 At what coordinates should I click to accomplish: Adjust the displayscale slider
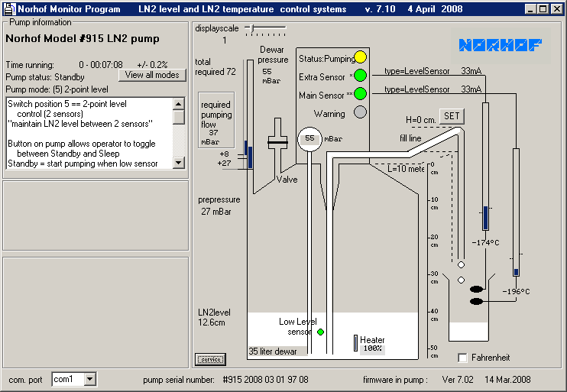tap(252, 28)
